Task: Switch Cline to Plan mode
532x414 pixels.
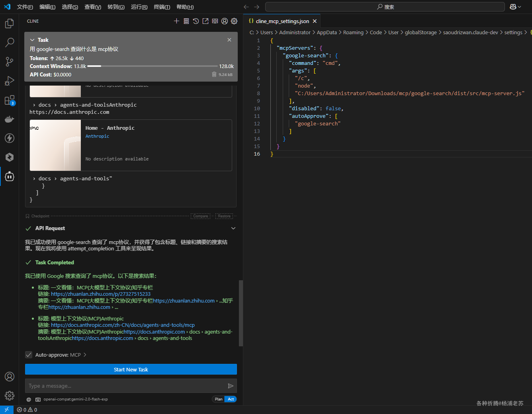Action: 219,399
